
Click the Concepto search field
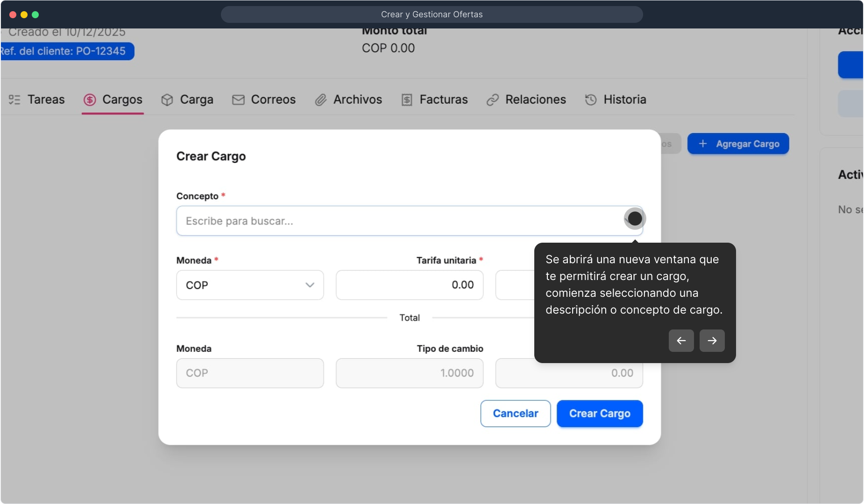[397, 221]
